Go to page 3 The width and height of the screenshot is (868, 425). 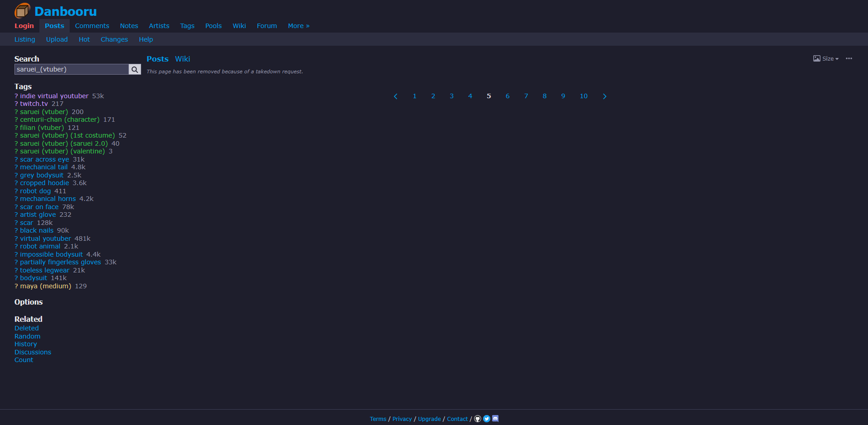point(451,96)
